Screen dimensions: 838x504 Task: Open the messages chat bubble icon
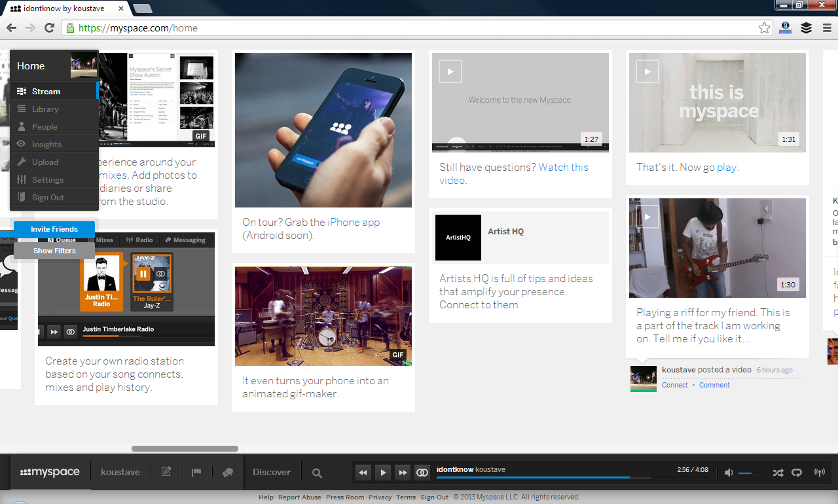[228, 472]
